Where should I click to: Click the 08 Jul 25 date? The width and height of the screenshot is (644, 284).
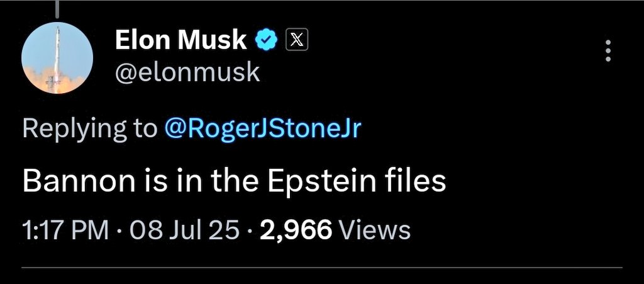click(x=184, y=230)
